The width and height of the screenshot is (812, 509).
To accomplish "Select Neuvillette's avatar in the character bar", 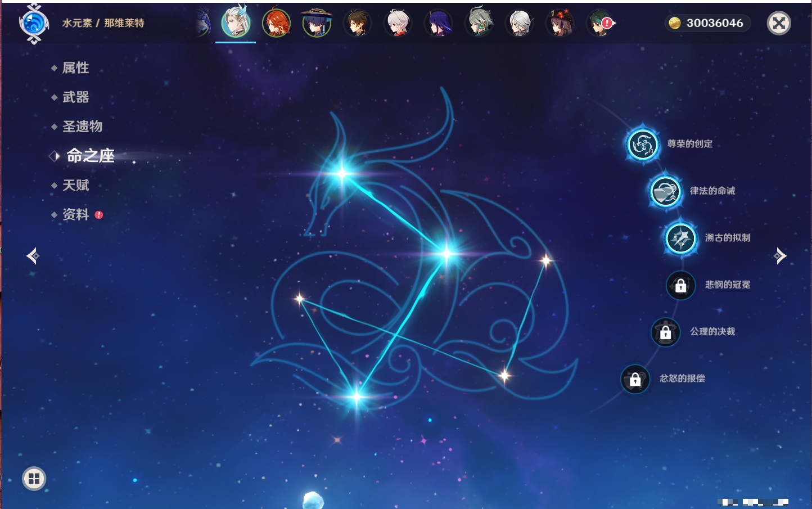I will [x=236, y=23].
